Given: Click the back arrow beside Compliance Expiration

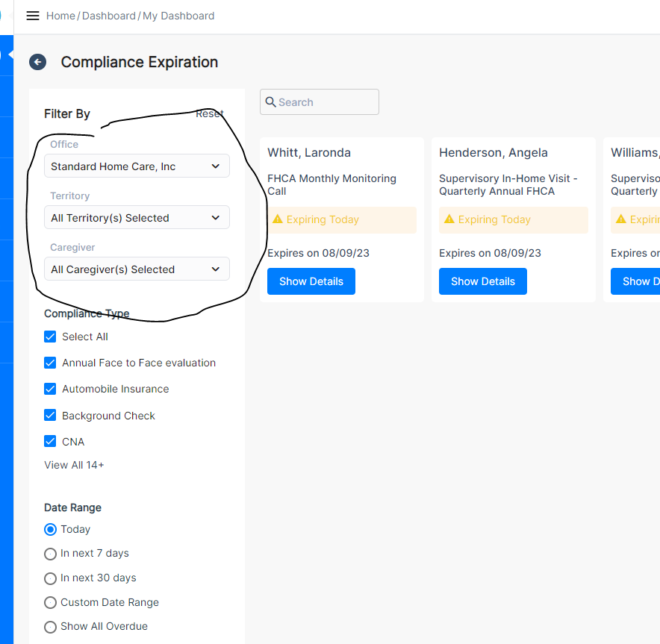Looking at the screenshot, I should 37,62.
